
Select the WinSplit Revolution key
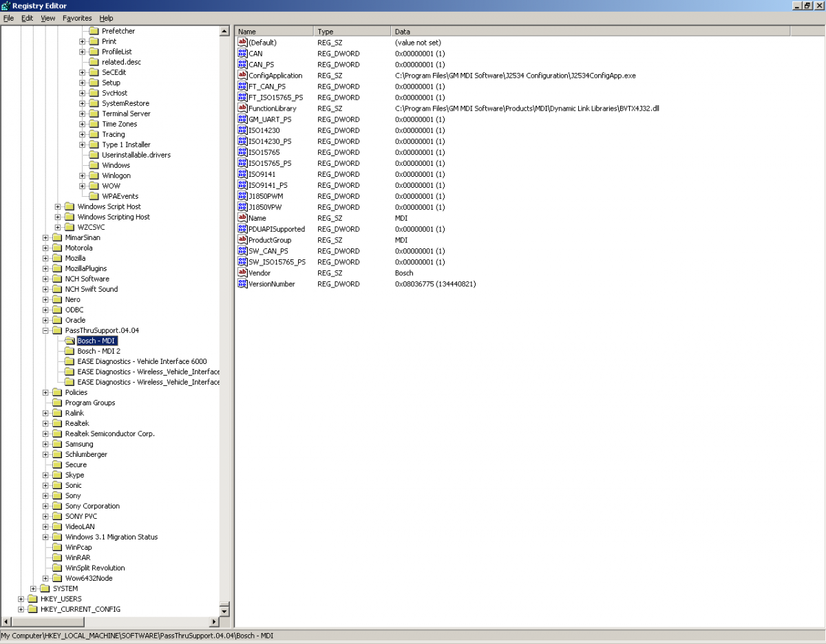[95, 568]
